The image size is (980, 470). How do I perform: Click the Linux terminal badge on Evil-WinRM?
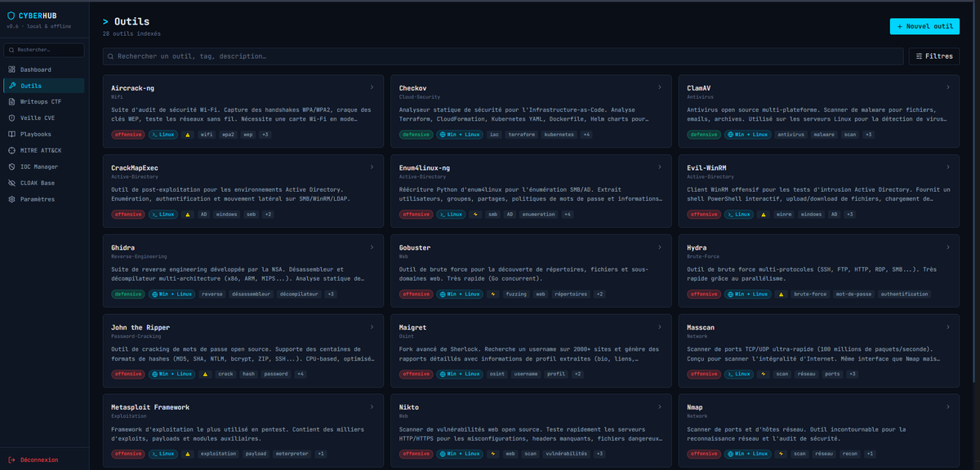click(737, 214)
